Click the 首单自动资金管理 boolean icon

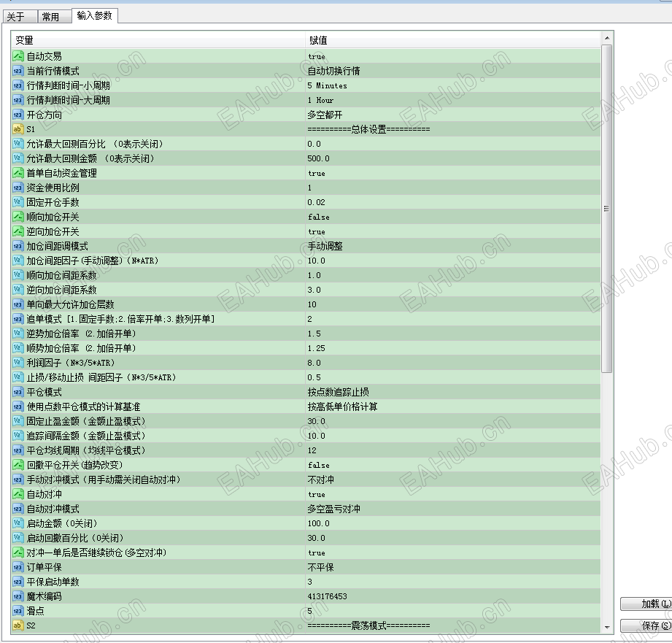(x=18, y=173)
